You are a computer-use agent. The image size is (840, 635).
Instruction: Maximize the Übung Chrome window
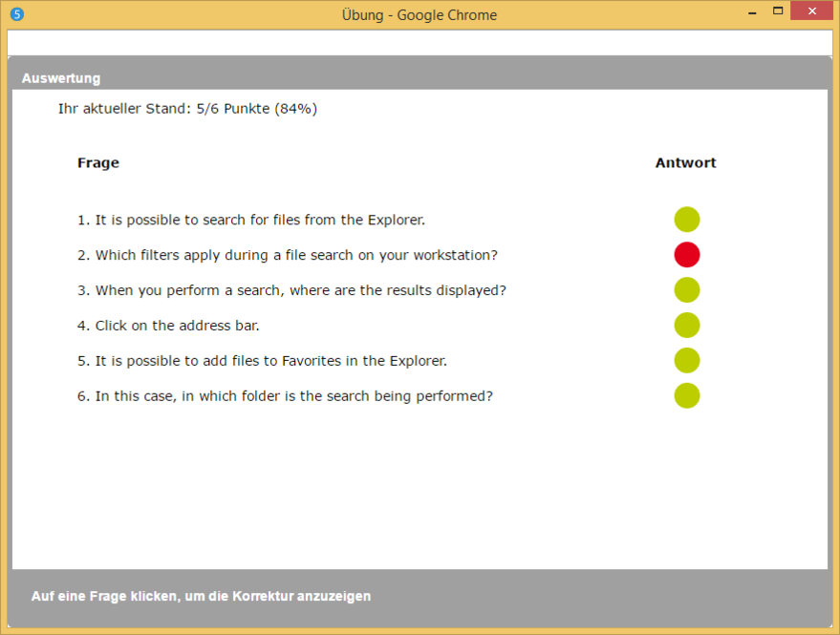[778, 11]
